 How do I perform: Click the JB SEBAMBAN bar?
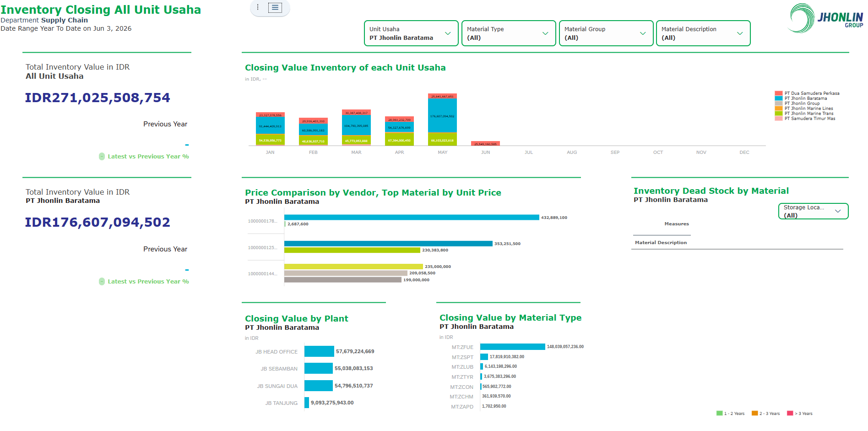[x=319, y=368]
